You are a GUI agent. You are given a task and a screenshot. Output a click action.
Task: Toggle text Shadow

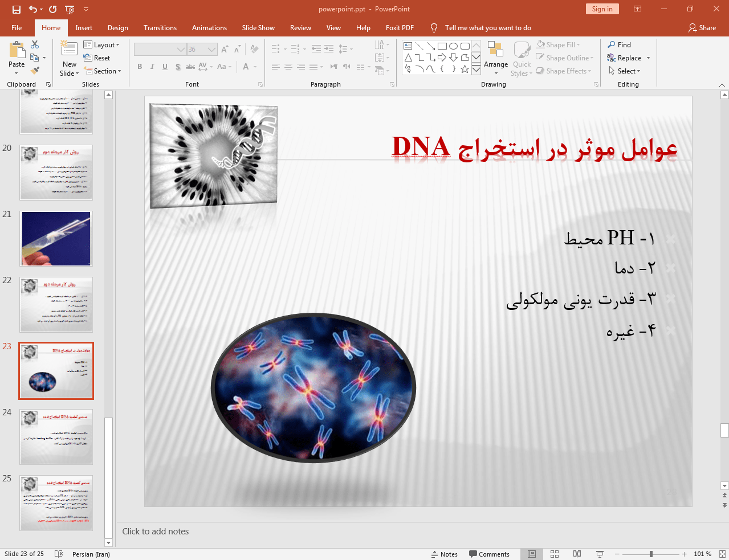(x=178, y=67)
